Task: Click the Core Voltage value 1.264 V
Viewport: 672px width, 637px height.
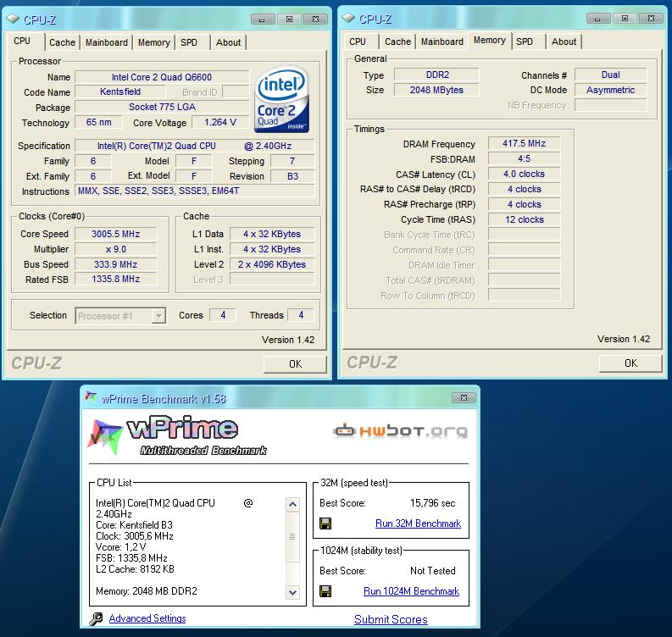Action: (x=220, y=123)
